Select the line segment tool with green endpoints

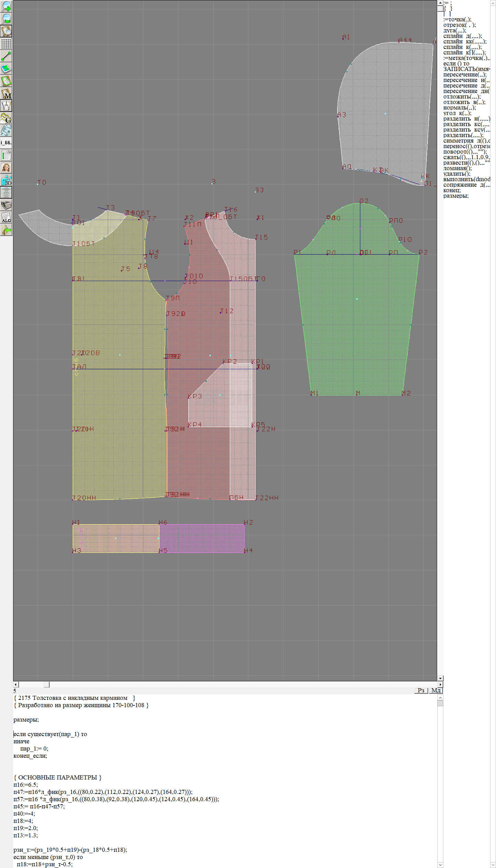click(6, 56)
